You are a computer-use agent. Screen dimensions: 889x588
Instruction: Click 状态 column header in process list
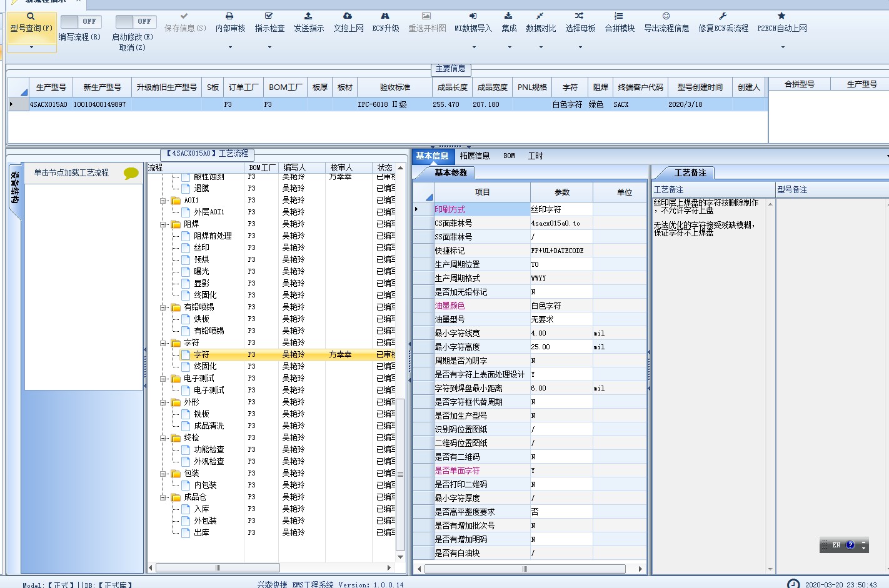384,167
